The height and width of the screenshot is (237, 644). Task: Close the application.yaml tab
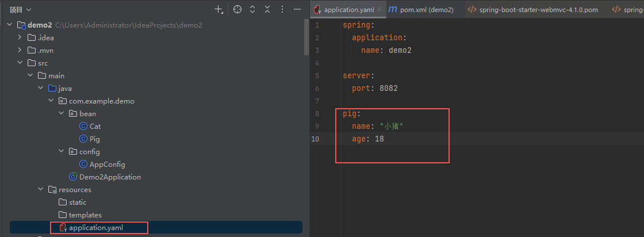pyautogui.click(x=380, y=9)
